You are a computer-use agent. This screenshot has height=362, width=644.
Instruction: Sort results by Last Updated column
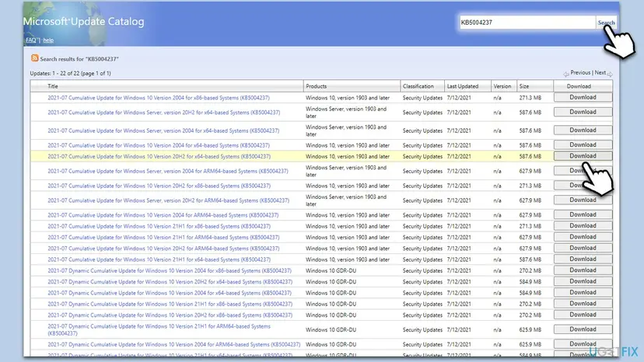tap(463, 86)
